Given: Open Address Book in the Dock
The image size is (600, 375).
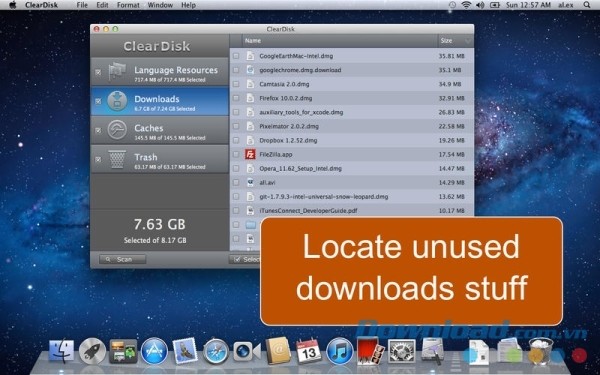Looking at the screenshot, I should click(x=278, y=351).
